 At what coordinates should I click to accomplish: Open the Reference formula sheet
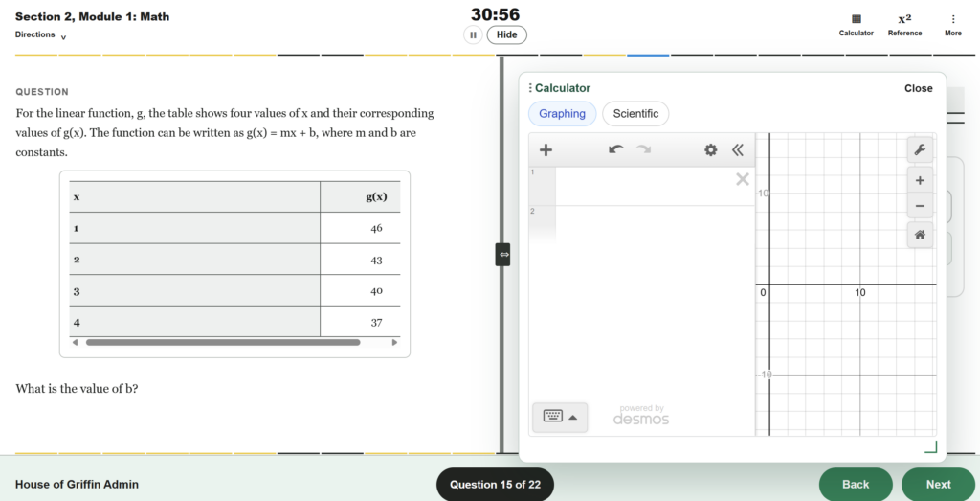tap(904, 25)
